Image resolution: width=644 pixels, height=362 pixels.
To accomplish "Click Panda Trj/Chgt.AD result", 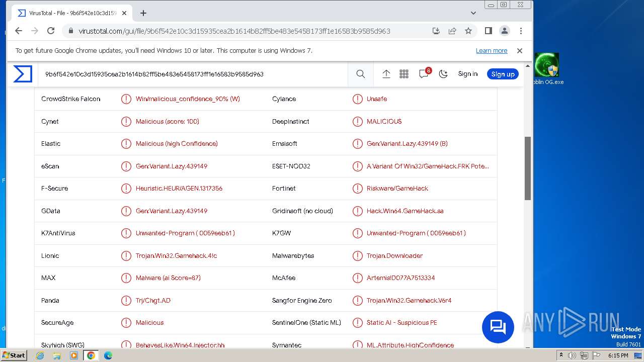I will coord(153,300).
